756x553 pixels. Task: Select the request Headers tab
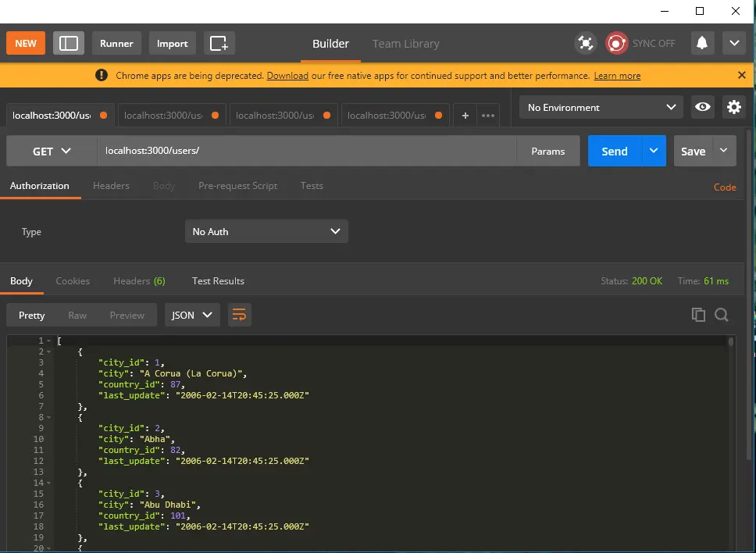point(111,186)
